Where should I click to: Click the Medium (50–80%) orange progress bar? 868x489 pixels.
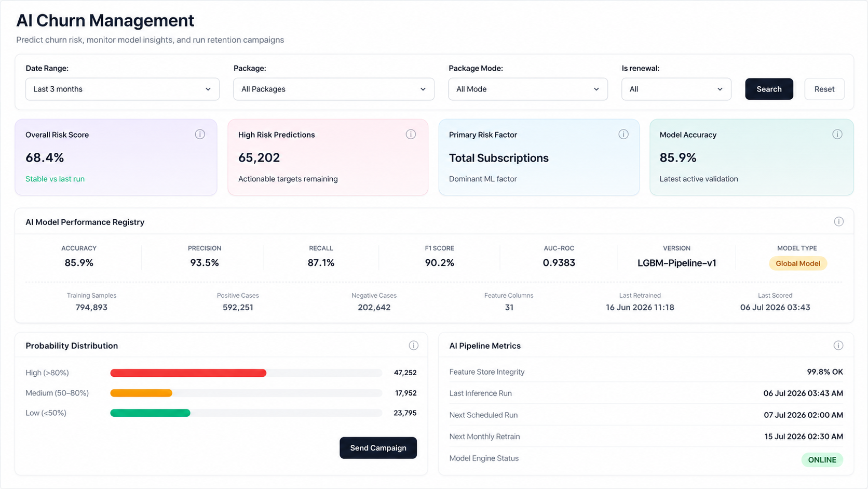141,393
